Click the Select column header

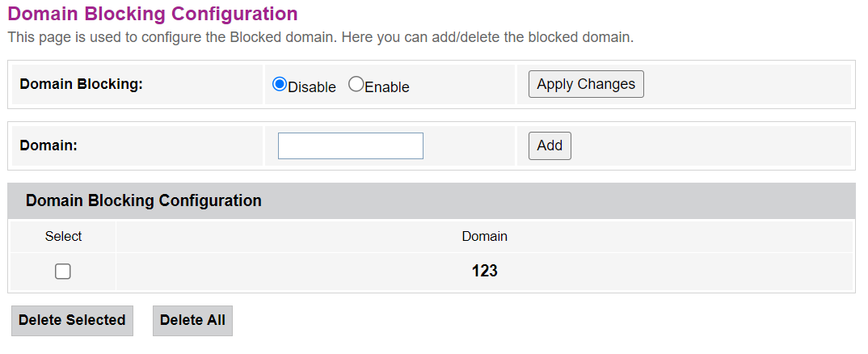[x=63, y=236]
